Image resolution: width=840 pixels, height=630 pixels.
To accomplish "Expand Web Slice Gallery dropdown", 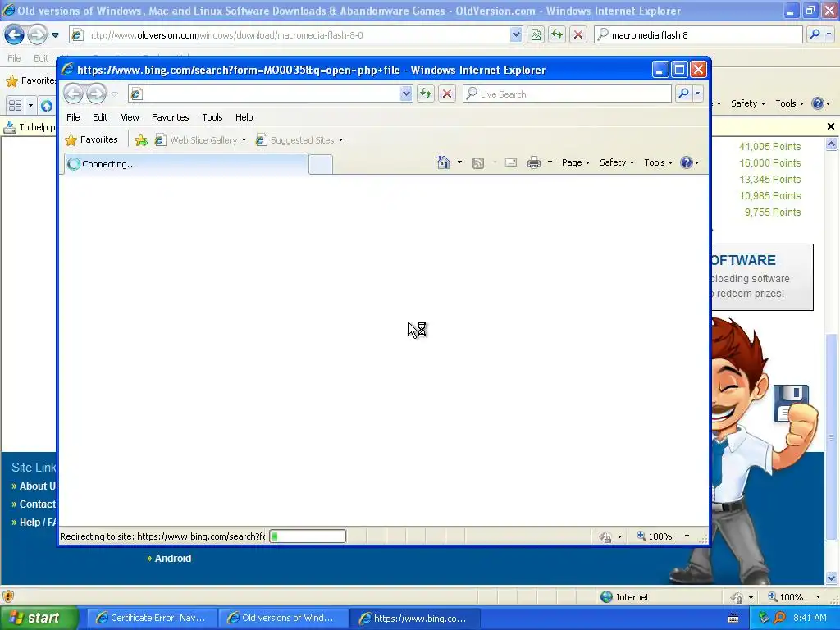I will [x=244, y=140].
